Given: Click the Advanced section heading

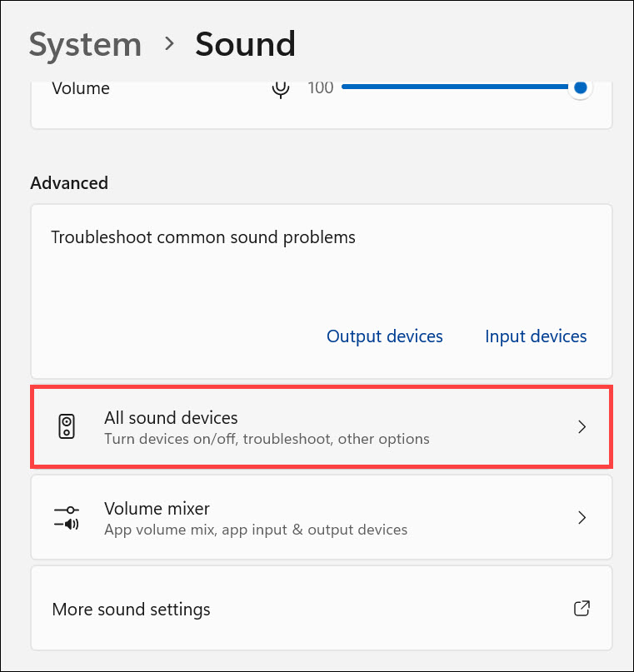Looking at the screenshot, I should point(69,182).
